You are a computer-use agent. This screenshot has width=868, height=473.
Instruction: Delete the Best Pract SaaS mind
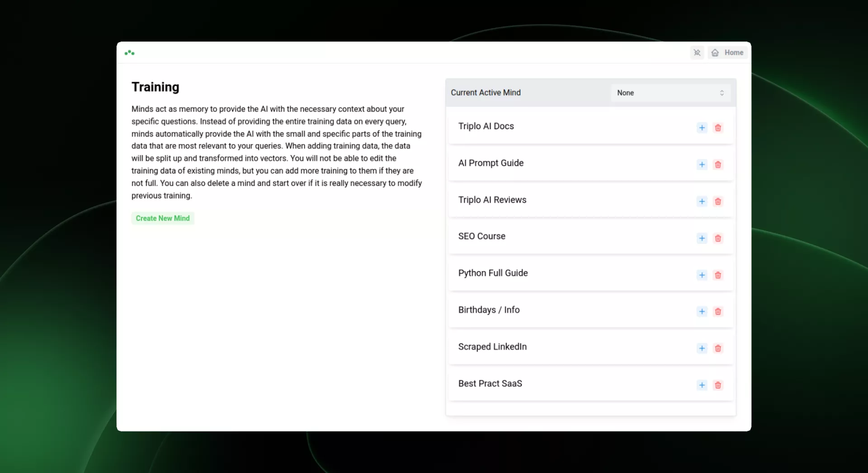[717, 385]
